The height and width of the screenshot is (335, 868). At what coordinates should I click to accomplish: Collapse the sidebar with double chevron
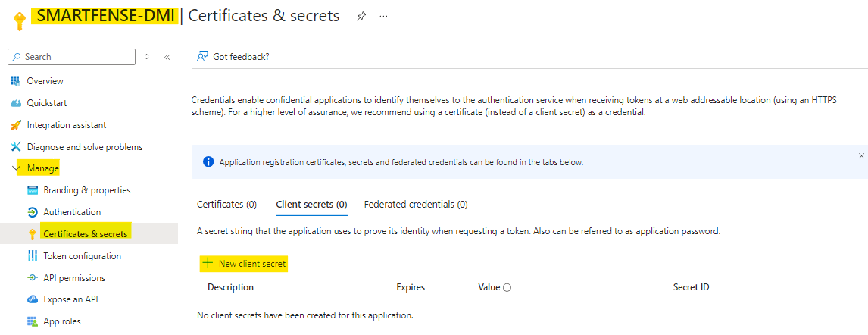(167, 57)
